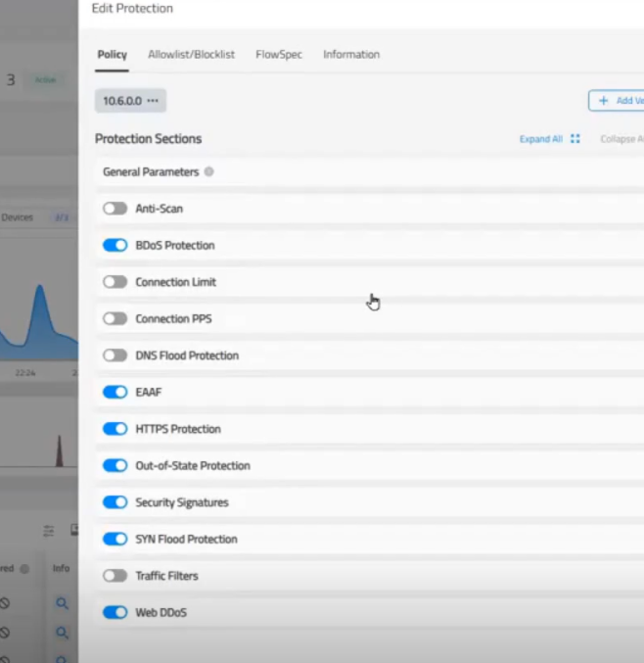Open the Allowlist/Blocklist tab
Image resolution: width=644 pixels, height=663 pixels.
point(191,55)
